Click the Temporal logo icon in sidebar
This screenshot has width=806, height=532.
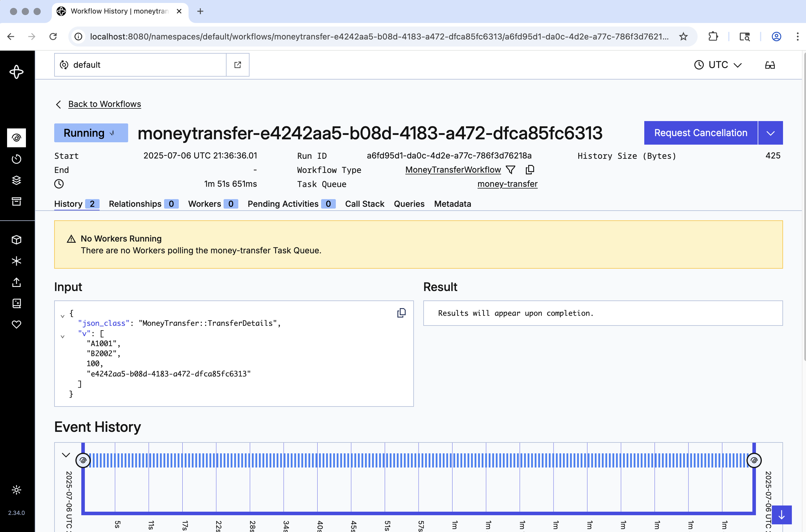click(16, 72)
